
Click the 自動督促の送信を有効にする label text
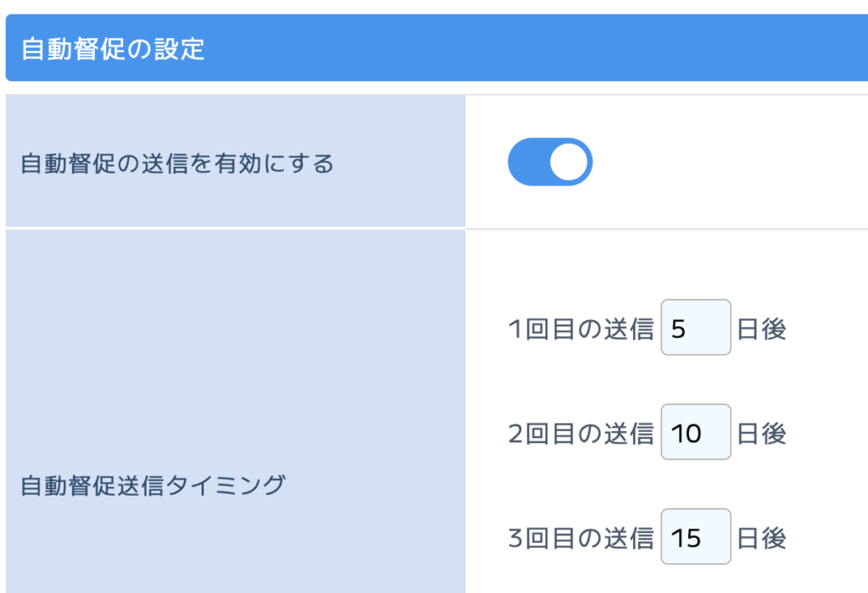click(176, 163)
